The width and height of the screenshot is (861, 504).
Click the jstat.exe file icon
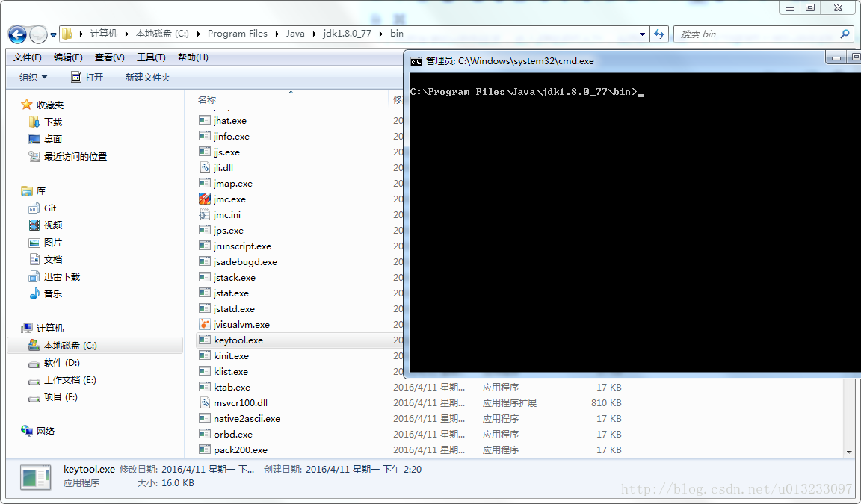[205, 293]
